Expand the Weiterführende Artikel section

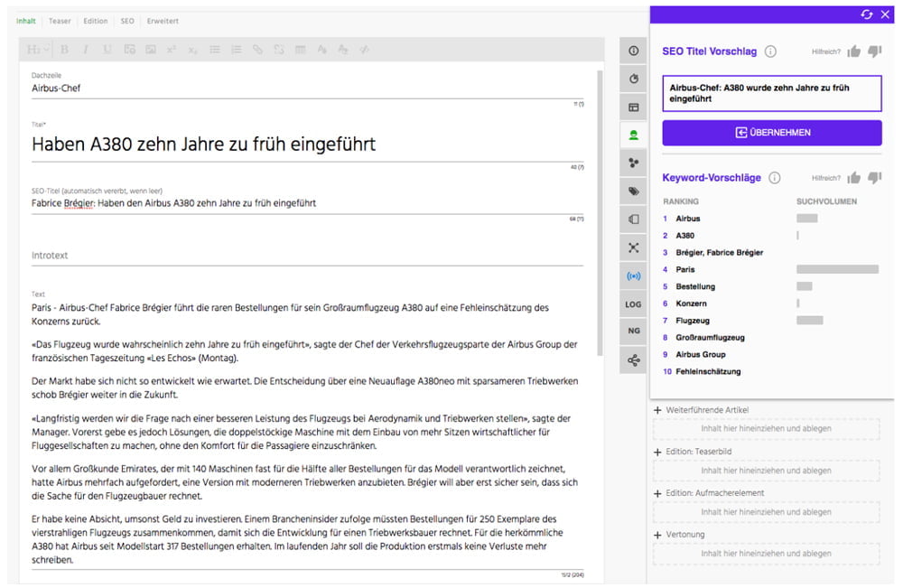pyautogui.click(x=657, y=410)
